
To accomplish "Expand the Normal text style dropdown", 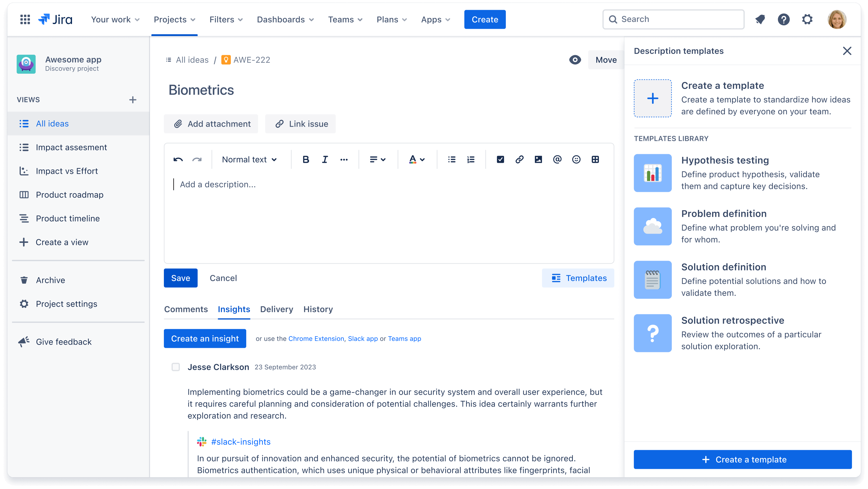I will tap(248, 159).
